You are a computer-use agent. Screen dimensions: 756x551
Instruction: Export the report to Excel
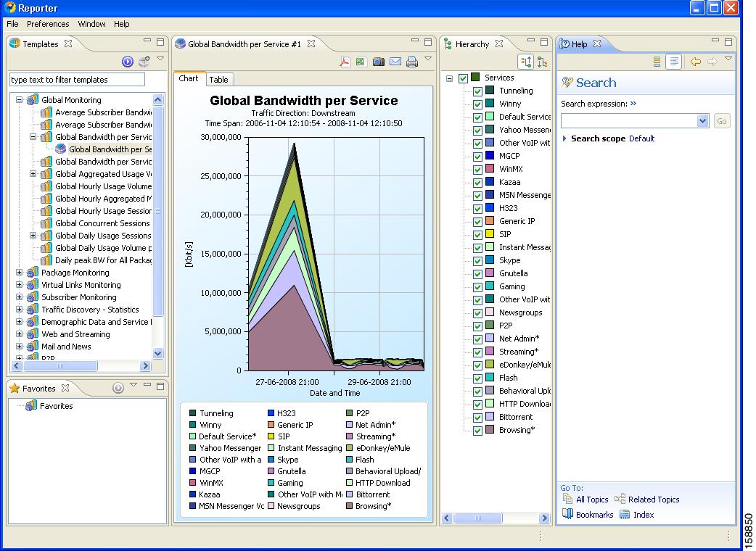[360, 62]
